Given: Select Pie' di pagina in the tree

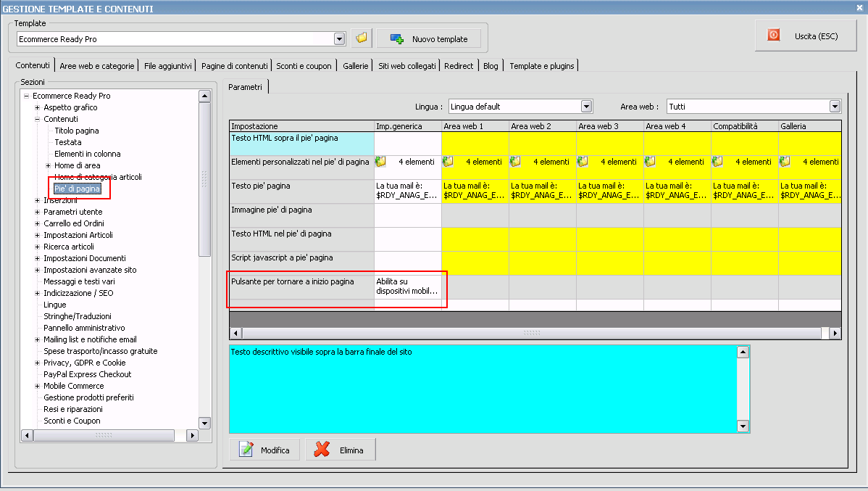Looking at the screenshot, I should pos(77,189).
